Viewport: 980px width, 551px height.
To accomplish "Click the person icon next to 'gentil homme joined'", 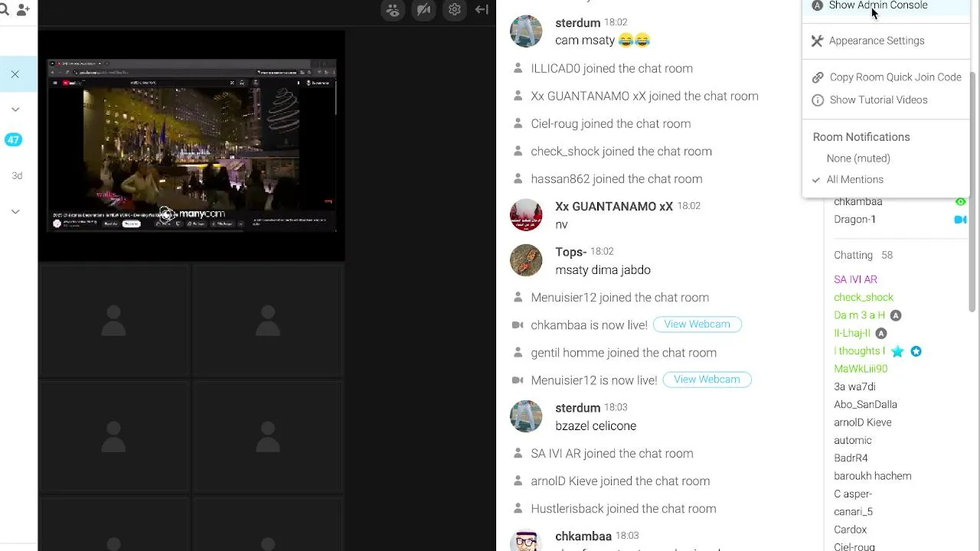I will 518,353.
